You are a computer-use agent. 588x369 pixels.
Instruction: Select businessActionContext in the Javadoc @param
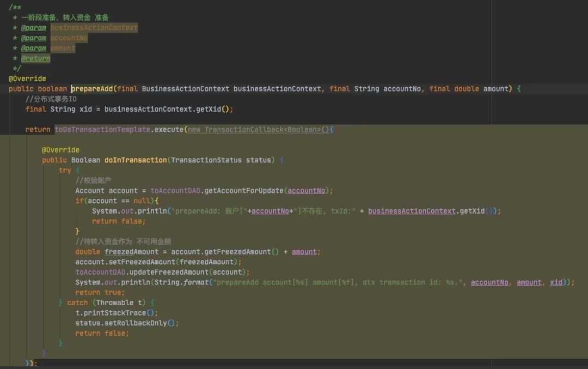[94, 28]
